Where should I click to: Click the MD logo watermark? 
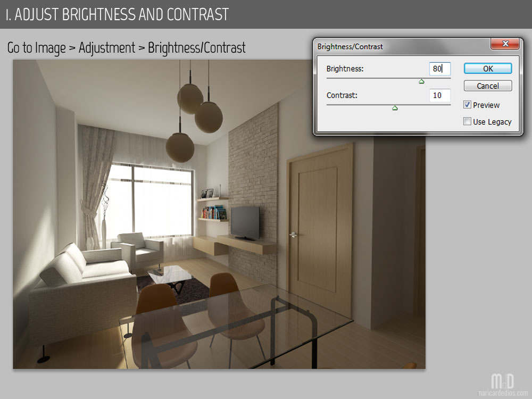(502, 381)
